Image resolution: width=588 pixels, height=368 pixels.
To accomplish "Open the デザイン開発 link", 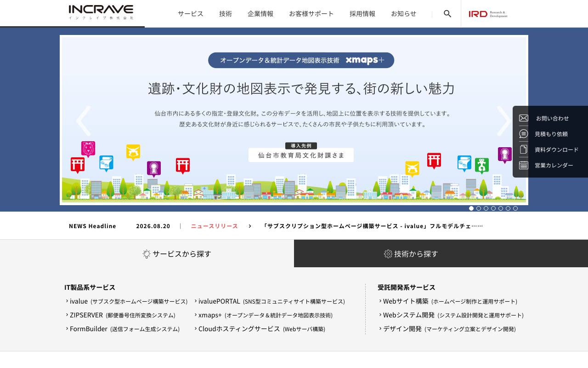I will tap(447, 329).
